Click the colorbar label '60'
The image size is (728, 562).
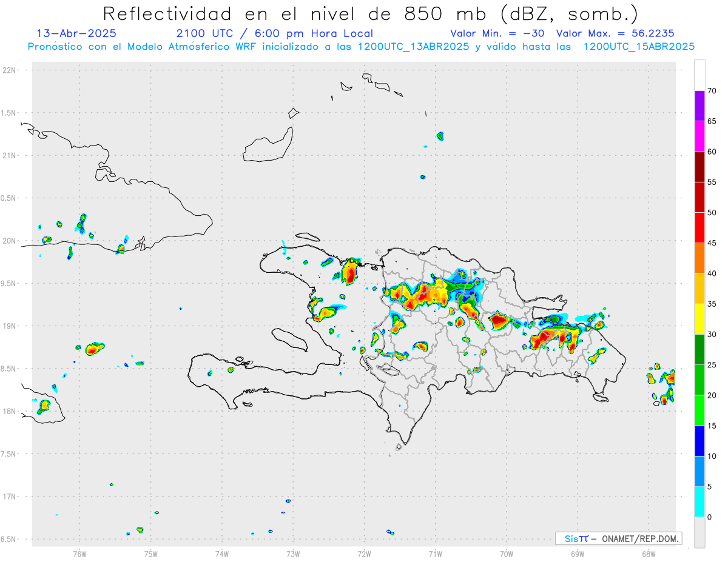coord(712,152)
